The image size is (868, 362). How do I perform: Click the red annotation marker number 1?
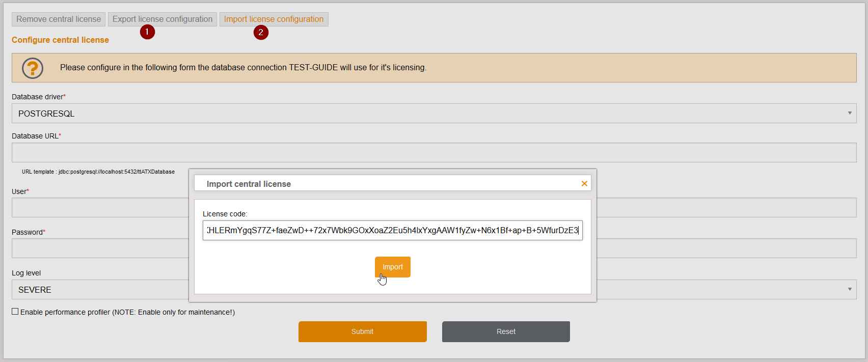click(x=147, y=32)
